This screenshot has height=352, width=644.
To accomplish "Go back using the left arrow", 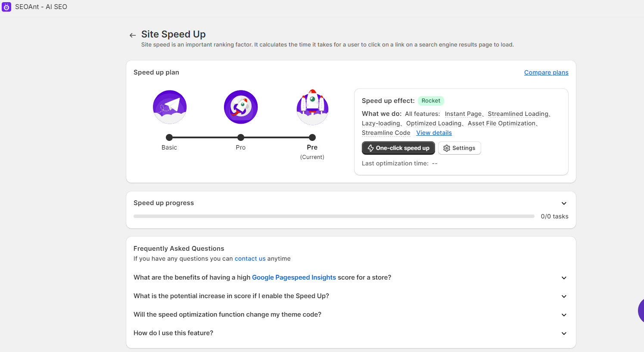I will tap(133, 35).
